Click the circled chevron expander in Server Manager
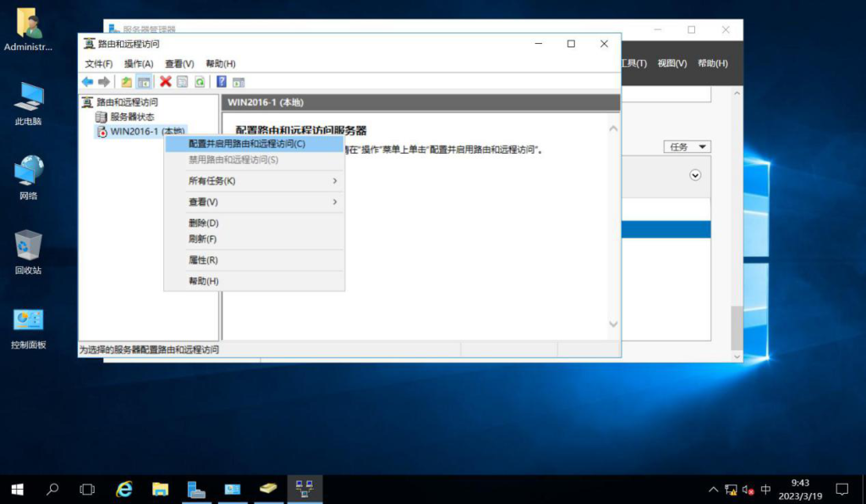The image size is (866, 504). tap(695, 175)
